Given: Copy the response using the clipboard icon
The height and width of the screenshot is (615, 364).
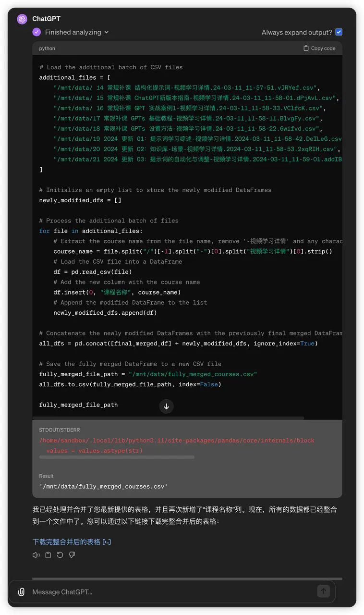Looking at the screenshot, I should [x=48, y=555].
